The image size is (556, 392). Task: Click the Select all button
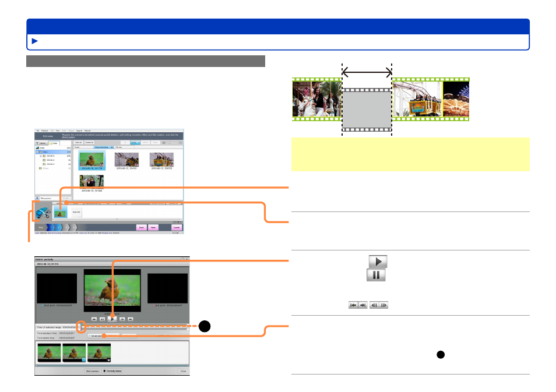78,143
